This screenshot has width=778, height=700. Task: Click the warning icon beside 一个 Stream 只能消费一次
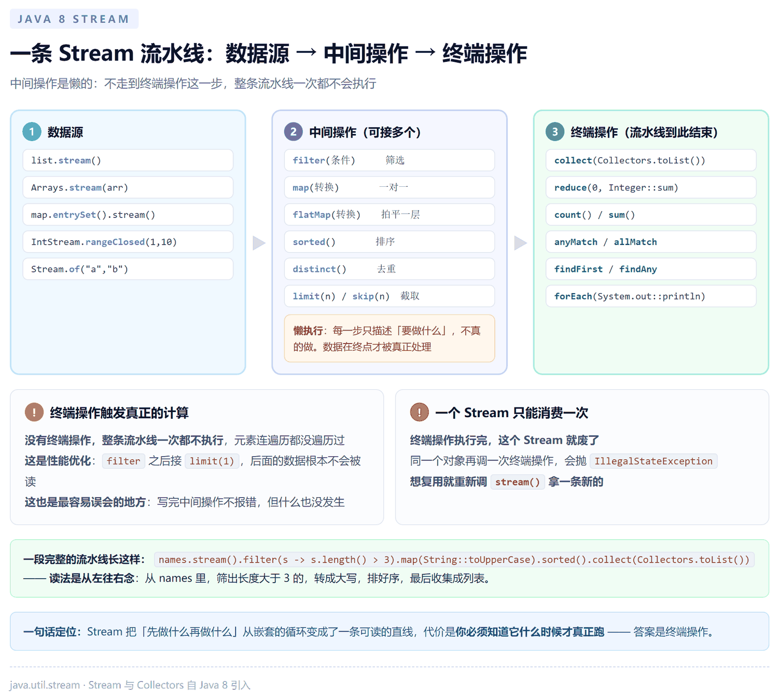click(x=419, y=413)
